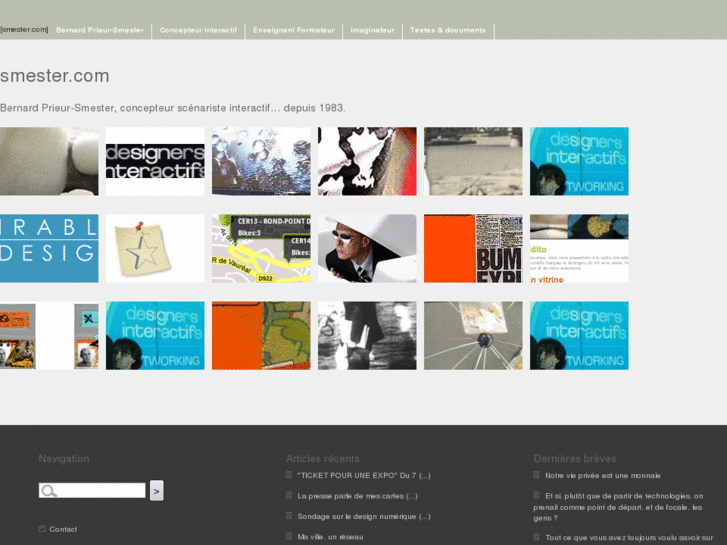
Task: Open brève 'Et si, plutôt que de partir de technologies'
Action: click(x=618, y=507)
